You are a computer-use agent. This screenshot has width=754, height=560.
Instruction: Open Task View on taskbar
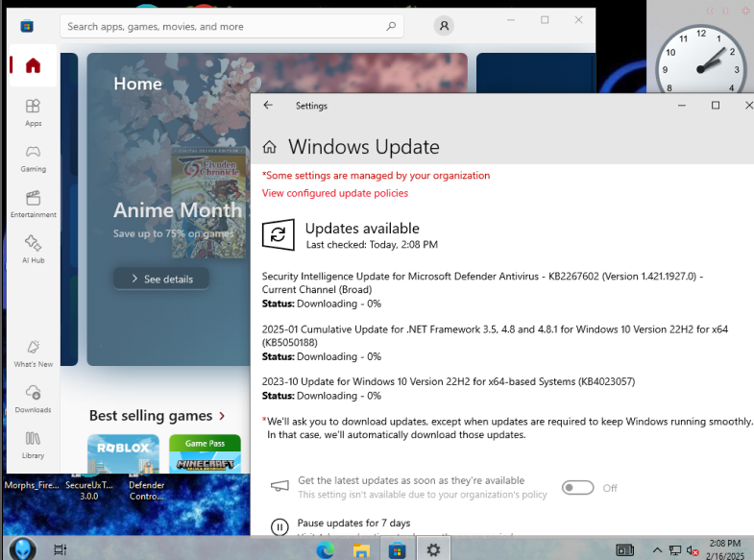point(61,549)
